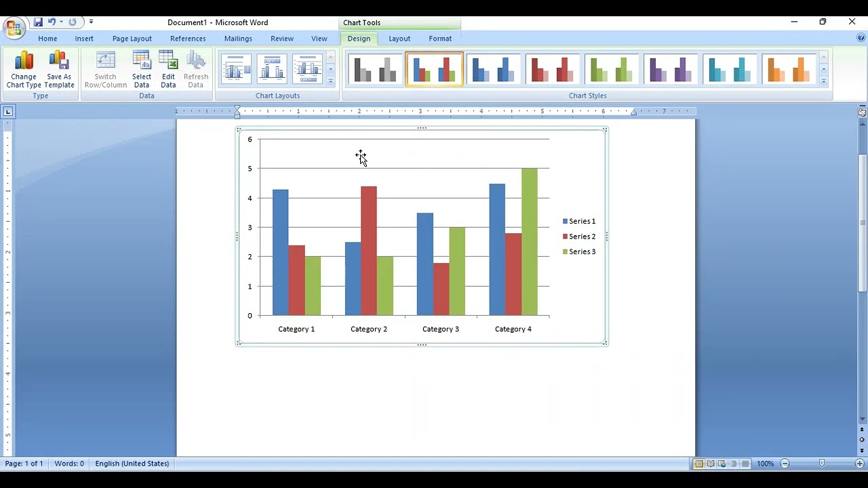Expand Chart Styles gallery more button
The height and width of the screenshot is (488, 868).
click(x=824, y=81)
